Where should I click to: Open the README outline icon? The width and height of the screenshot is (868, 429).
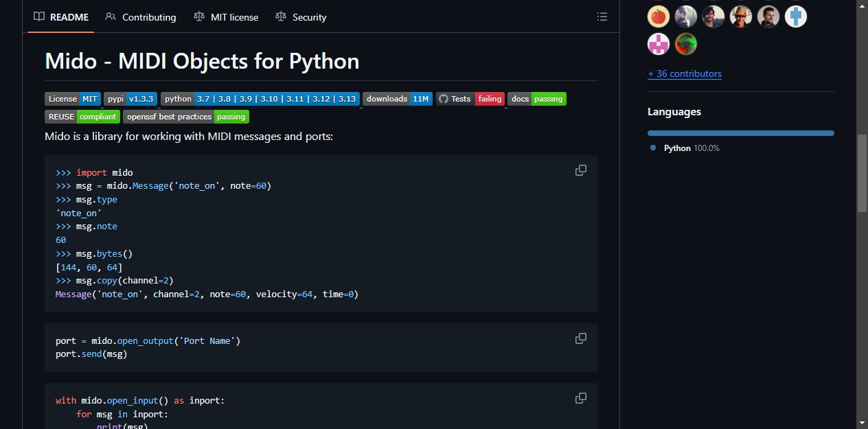pos(602,16)
